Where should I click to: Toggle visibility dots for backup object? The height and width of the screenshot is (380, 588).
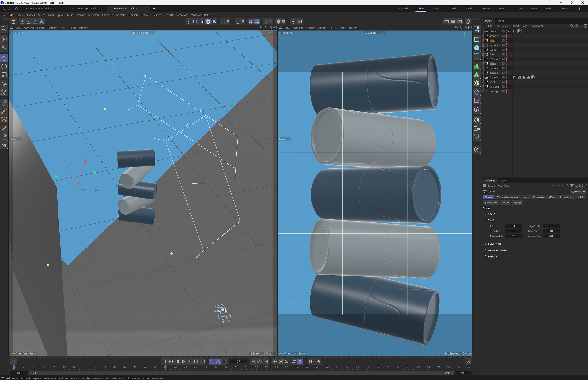click(507, 91)
